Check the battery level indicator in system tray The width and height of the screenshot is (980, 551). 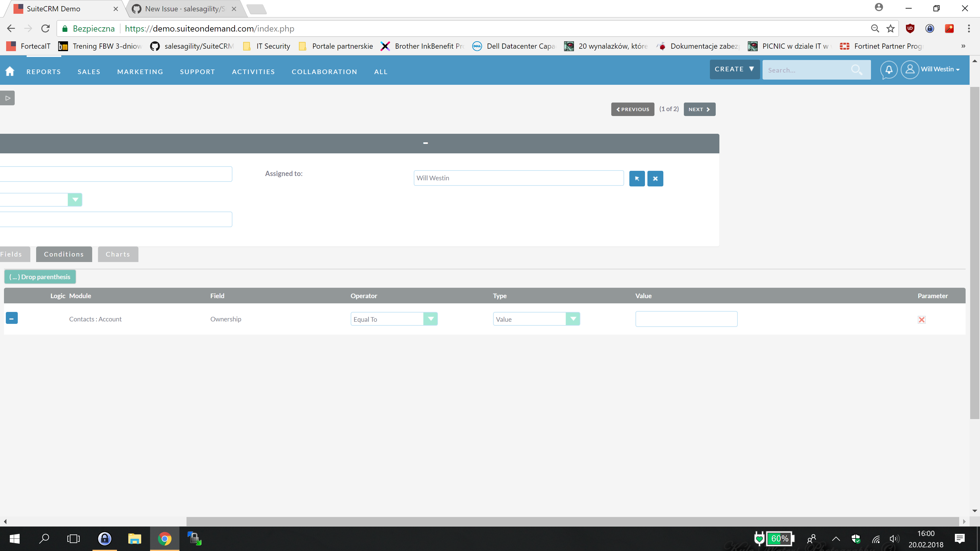click(x=779, y=538)
